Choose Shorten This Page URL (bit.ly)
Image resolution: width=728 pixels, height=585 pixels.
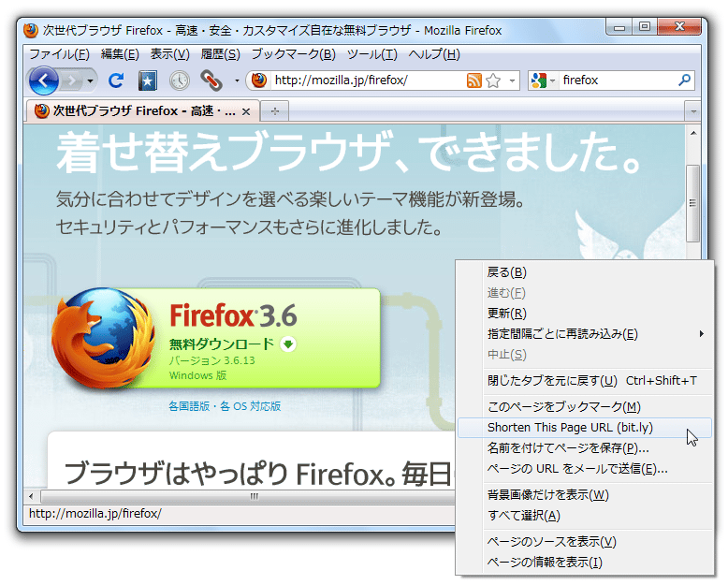pos(585,428)
